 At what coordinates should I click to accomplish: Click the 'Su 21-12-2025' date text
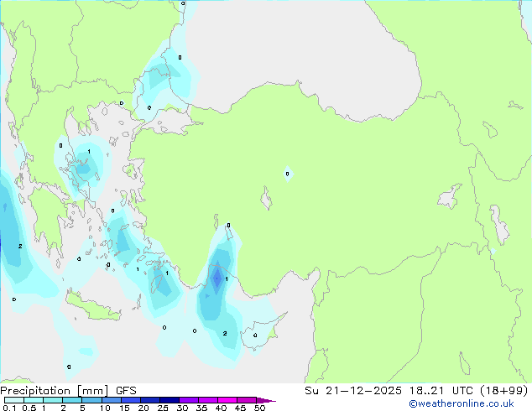[x=353, y=391]
